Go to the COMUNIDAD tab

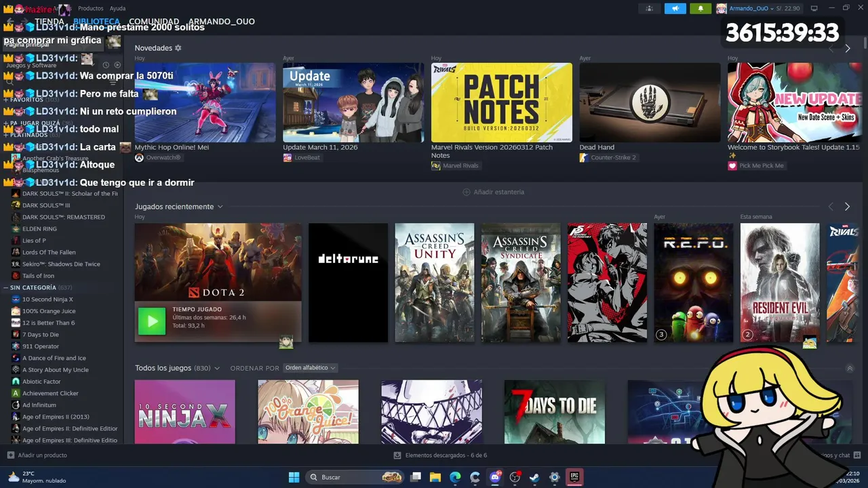(154, 22)
